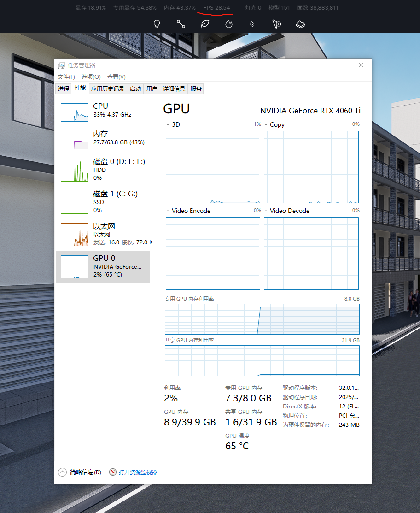420x513 pixels.
Task: Switch to the 进程 tab
Action: 64,89
